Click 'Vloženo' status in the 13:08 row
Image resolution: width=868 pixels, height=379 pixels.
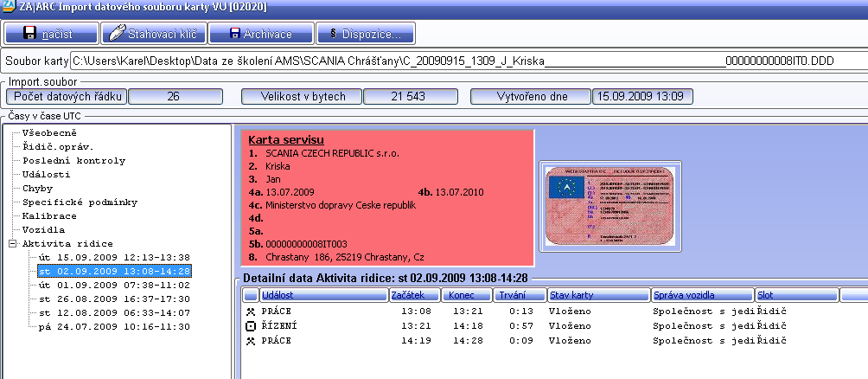[570, 312]
